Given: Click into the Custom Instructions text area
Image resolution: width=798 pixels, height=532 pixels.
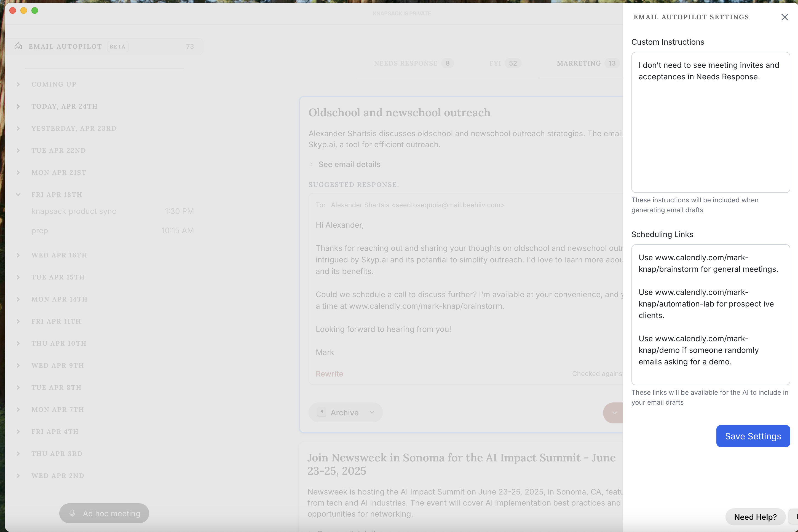Looking at the screenshot, I should pos(710,129).
